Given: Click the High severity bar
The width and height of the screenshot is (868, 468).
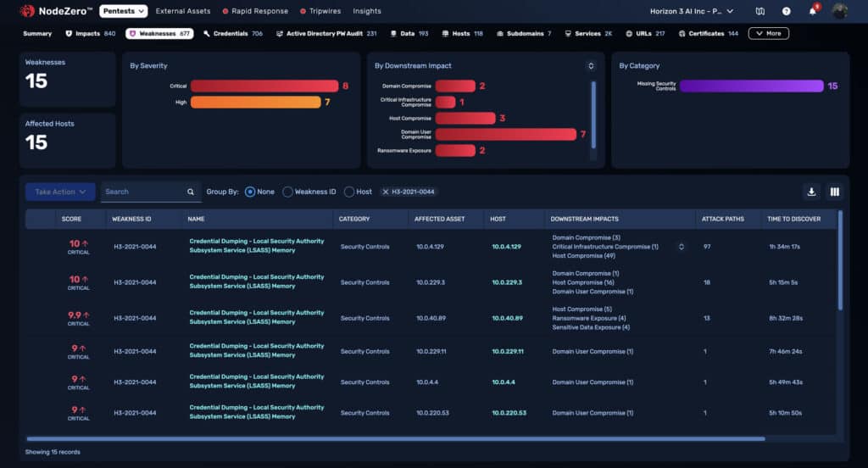Looking at the screenshot, I should (x=255, y=102).
